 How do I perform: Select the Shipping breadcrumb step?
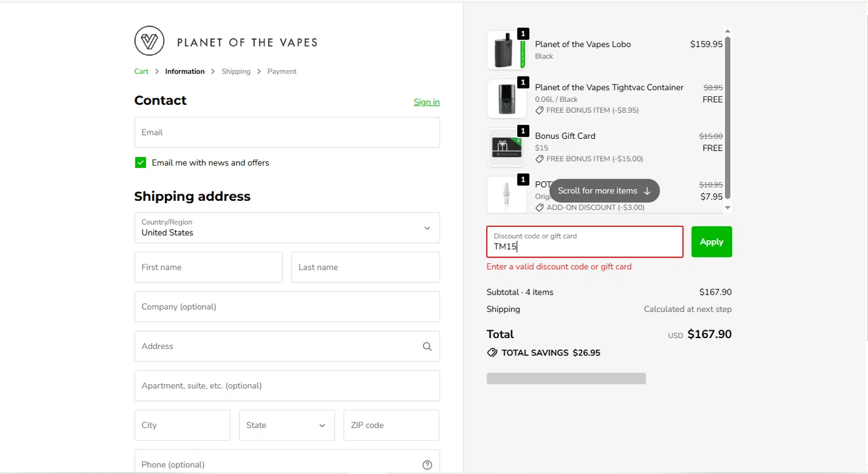click(x=236, y=71)
